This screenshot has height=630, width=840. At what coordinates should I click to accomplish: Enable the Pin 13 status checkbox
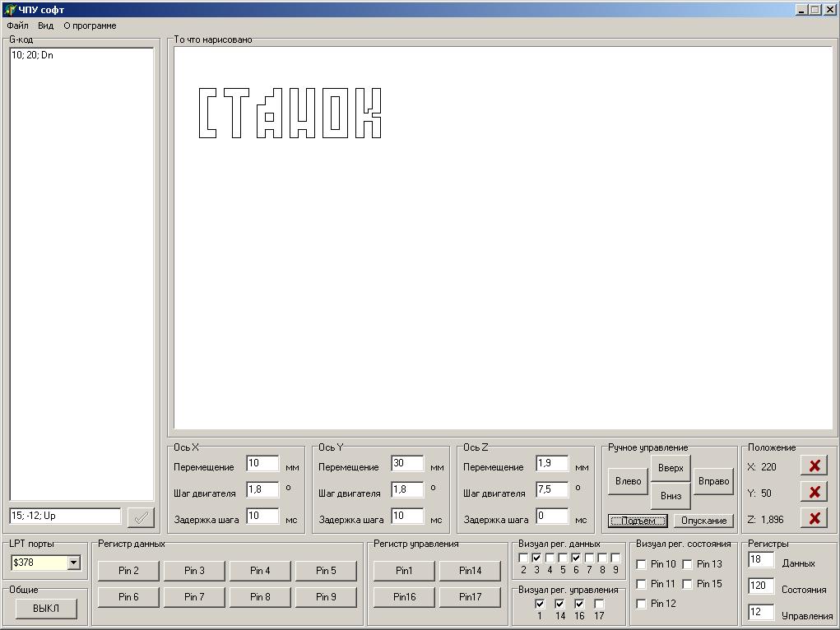[x=688, y=564]
